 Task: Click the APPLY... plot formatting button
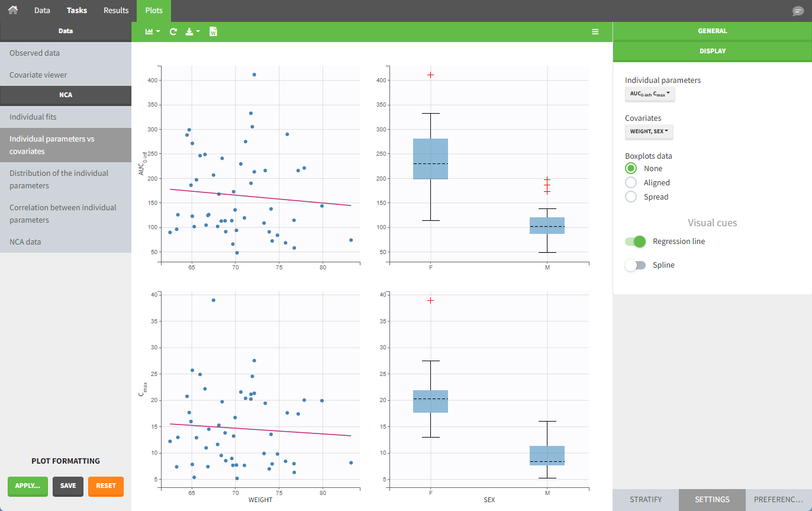tap(28, 486)
